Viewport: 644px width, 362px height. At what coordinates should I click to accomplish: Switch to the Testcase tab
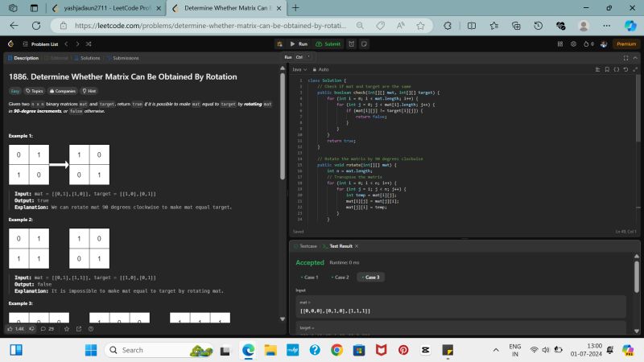point(308,245)
